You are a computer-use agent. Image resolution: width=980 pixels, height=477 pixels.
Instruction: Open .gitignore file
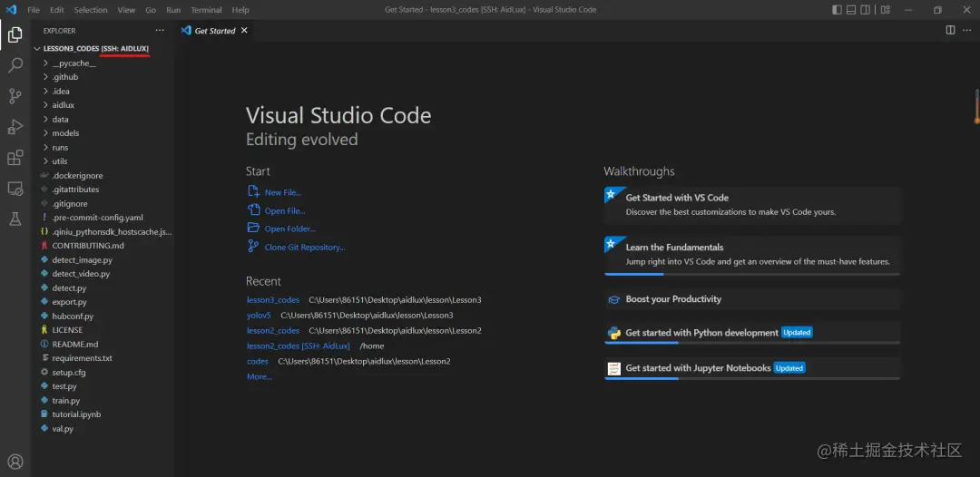(x=103, y=203)
